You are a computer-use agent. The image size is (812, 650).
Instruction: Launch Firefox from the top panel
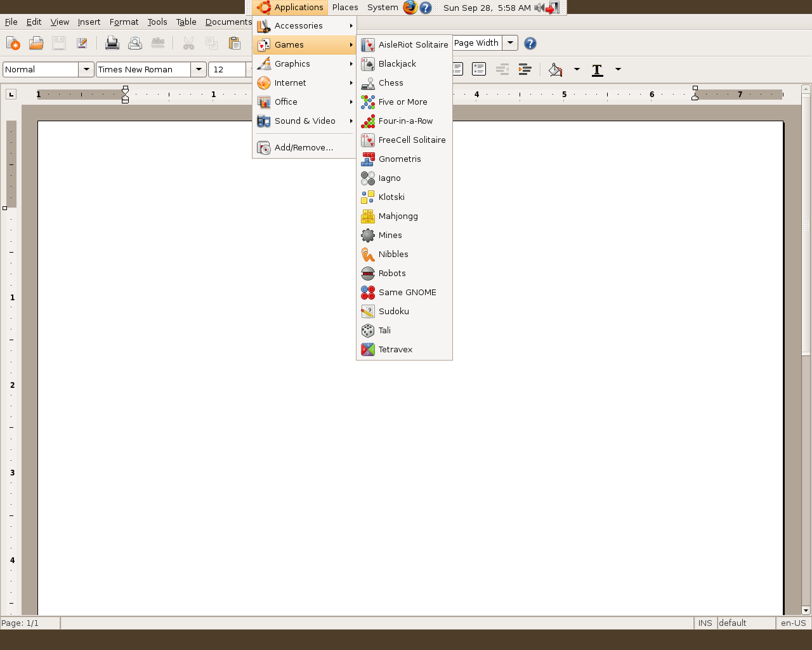click(410, 8)
